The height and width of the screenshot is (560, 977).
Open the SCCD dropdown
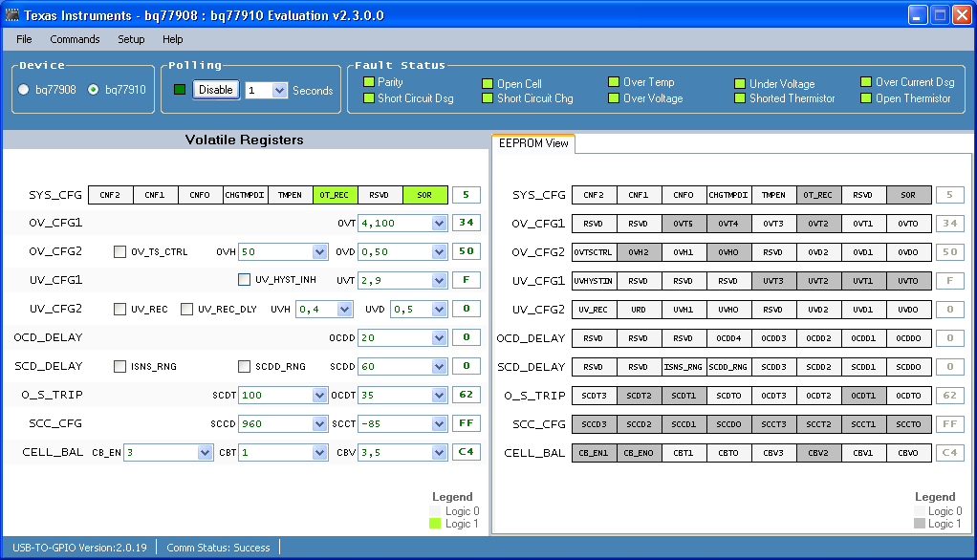coord(319,423)
